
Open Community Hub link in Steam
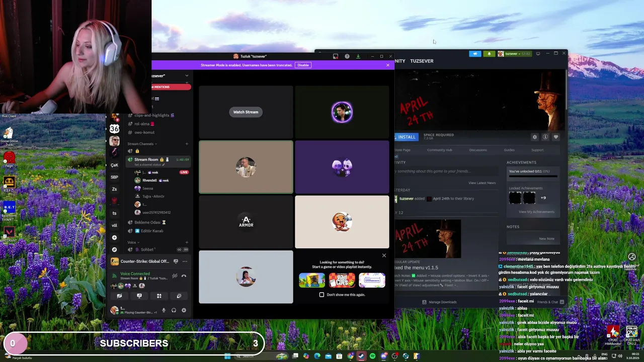click(x=440, y=150)
